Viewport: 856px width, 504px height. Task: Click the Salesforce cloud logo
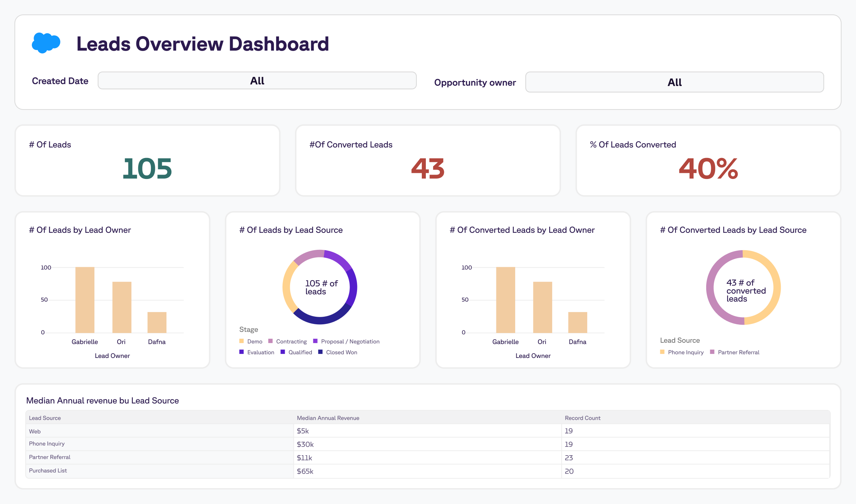(x=46, y=43)
